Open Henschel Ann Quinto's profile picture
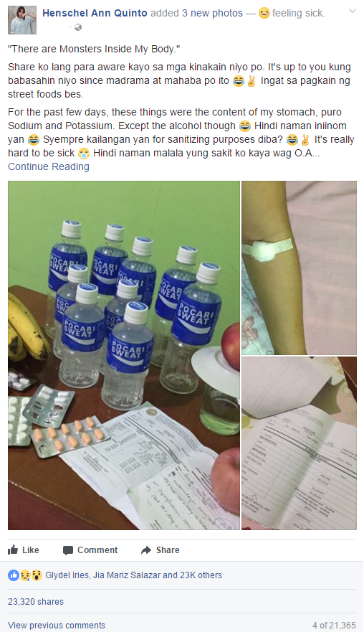The image size is (364, 632). 22,20
